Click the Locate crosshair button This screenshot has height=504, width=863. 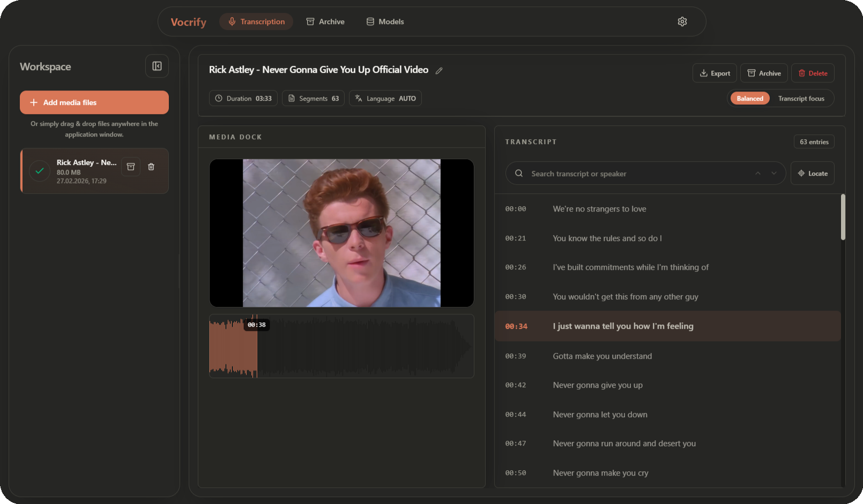pos(812,174)
